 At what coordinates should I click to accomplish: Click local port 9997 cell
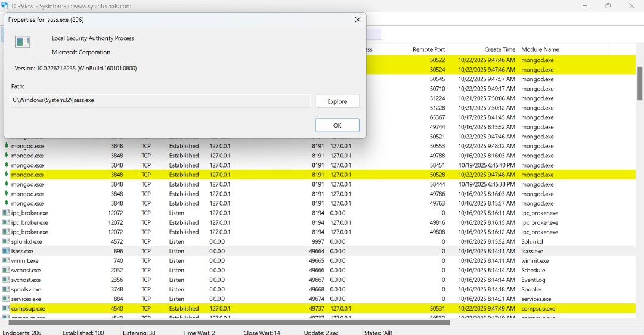pos(317,242)
